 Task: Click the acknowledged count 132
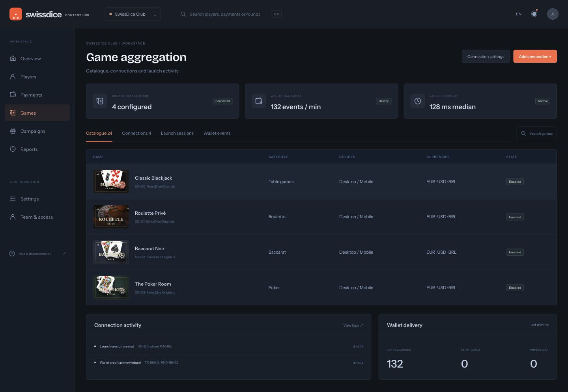395,364
